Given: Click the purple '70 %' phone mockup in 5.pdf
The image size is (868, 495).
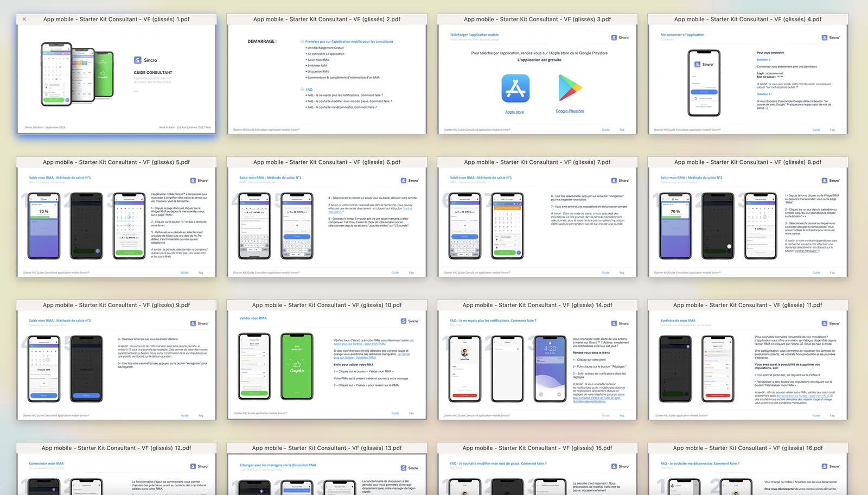Looking at the screenshot, I should point(44,226).
